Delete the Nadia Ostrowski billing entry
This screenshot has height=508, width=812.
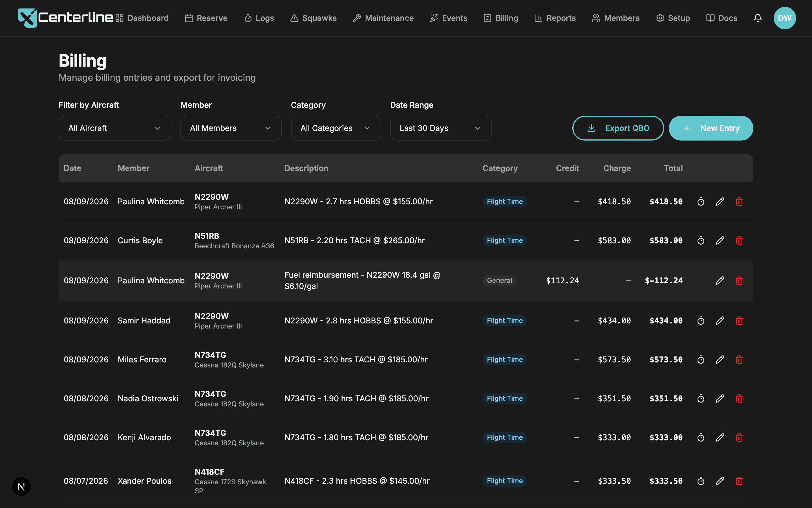739,399
